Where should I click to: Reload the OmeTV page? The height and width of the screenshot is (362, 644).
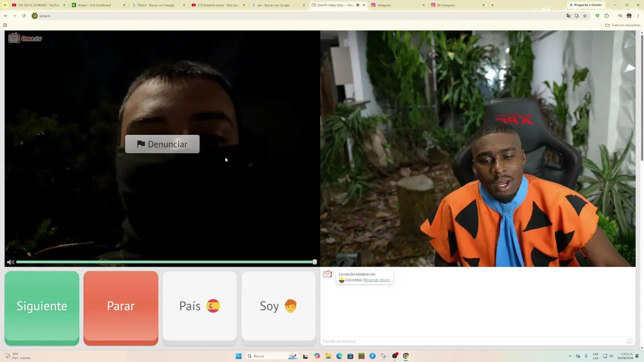[x=24, y=16]
